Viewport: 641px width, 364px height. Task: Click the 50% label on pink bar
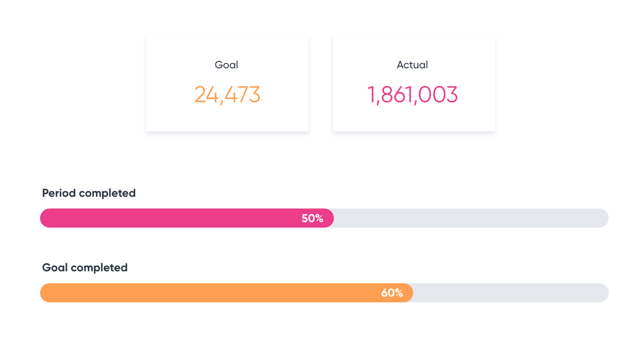[312, 219]
